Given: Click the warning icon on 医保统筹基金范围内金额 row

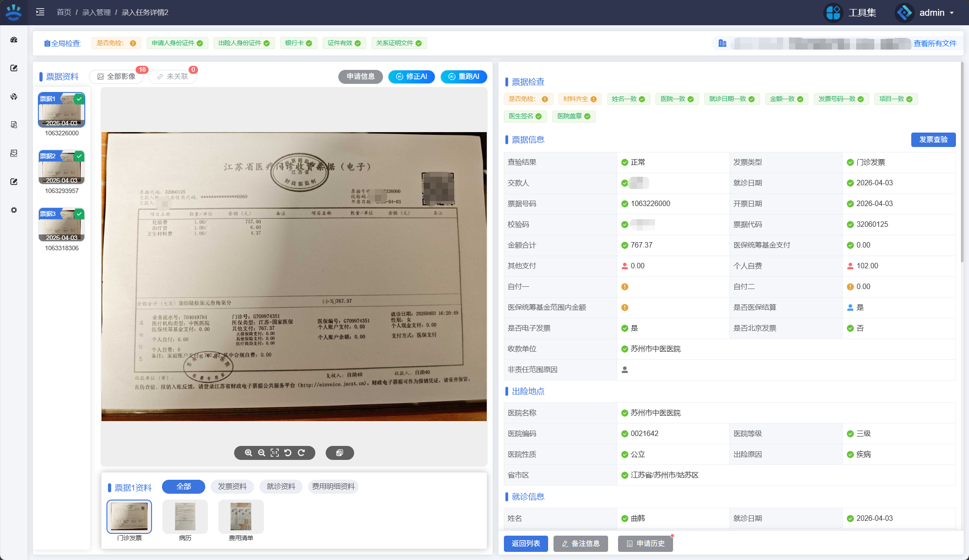Looking at the screenshot, I should point(625,308).
